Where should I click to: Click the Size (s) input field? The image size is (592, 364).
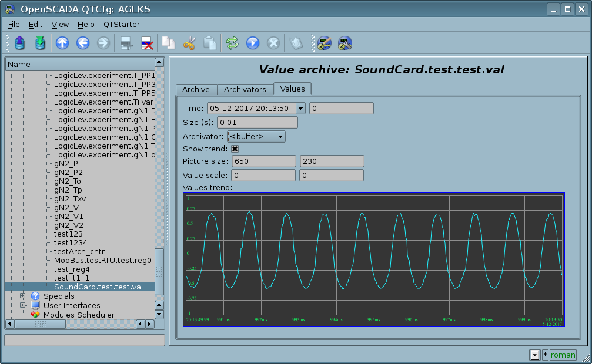tap(257, 123)
